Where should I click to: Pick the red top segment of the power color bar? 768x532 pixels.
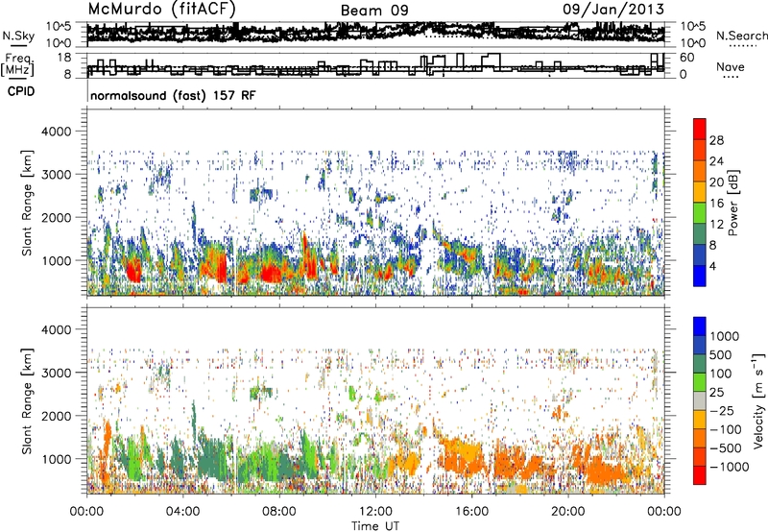(700, 129)
